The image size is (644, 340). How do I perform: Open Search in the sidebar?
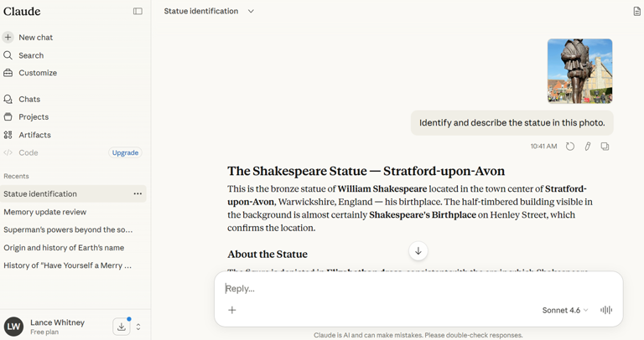[30, 55]
